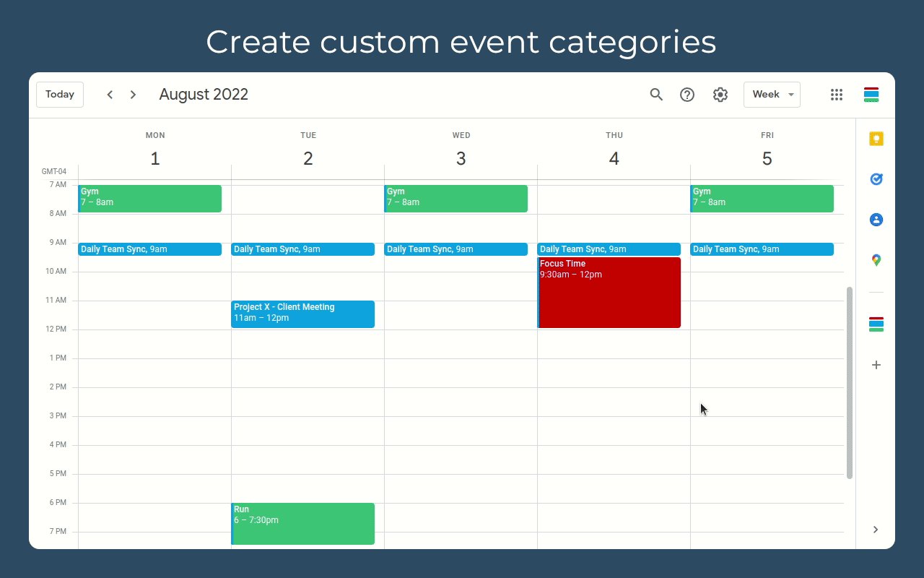Expand the collapsed side panel chevron
924x578 pixels.
[876, 530]
